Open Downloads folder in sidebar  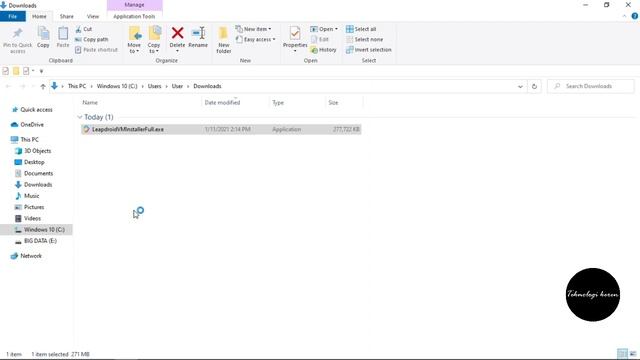click(x=33, y=184)
